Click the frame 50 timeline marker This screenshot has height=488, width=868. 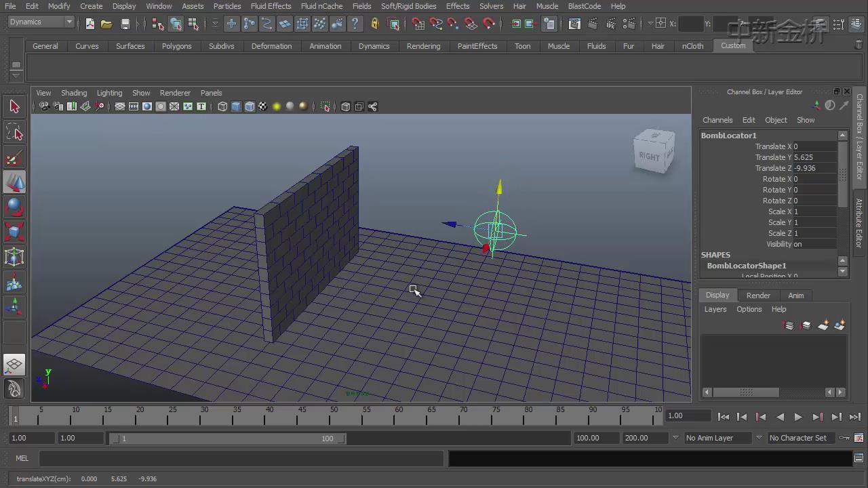tap(334, 415)
